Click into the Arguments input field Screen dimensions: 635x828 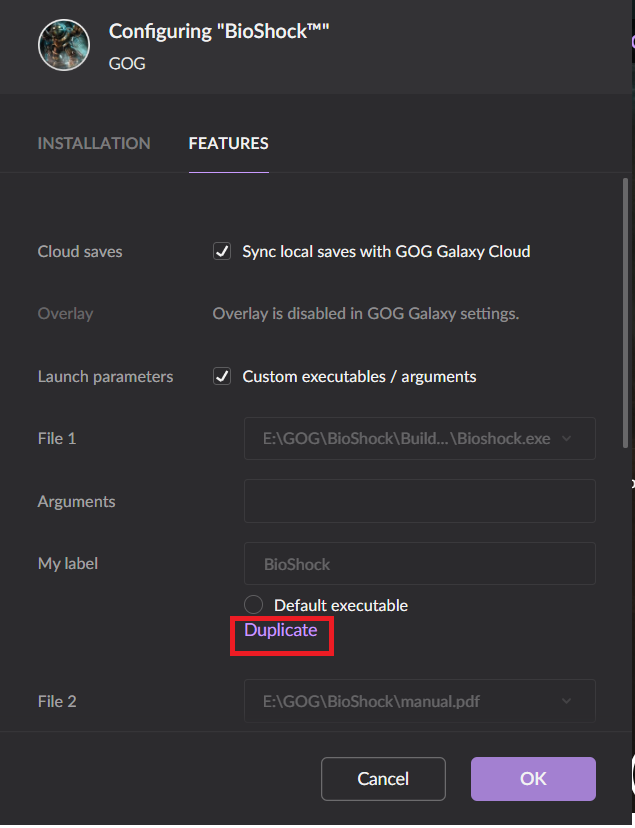pos(420,501)
